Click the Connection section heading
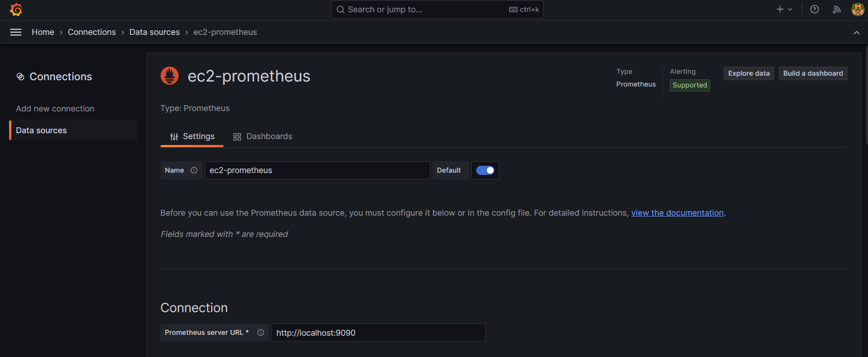 (194, 308)
